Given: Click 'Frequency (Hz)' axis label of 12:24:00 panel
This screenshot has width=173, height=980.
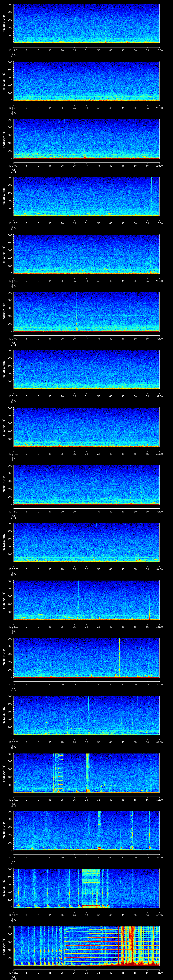Looking at the screenshot, I should (4, 24).
